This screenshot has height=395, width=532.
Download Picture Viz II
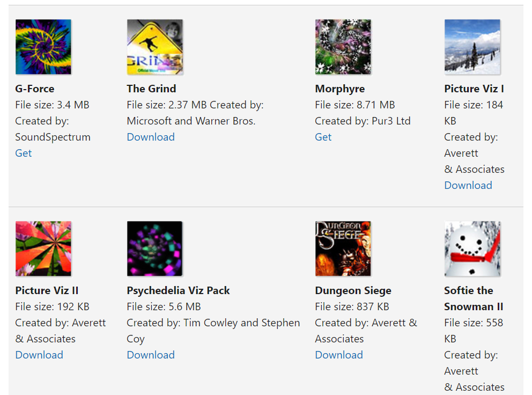pos(39,355)
